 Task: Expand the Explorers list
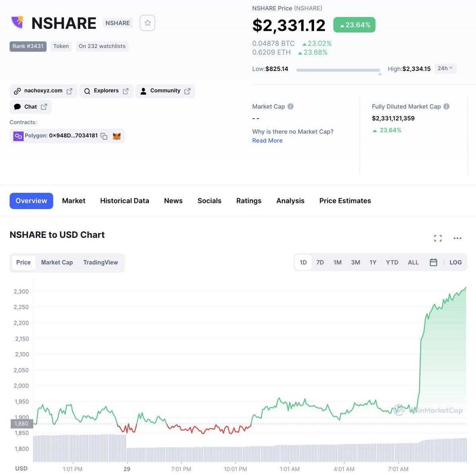click(x=106, y=91)
